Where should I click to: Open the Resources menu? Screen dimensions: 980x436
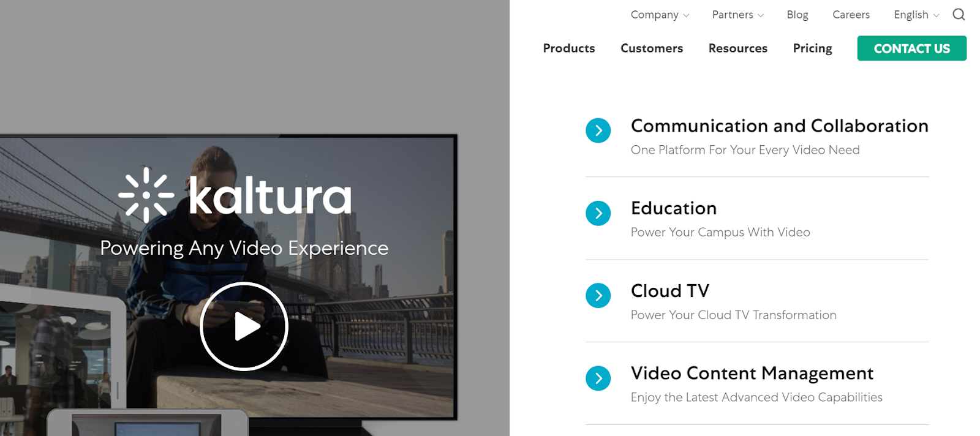click(x=737, y=48)
